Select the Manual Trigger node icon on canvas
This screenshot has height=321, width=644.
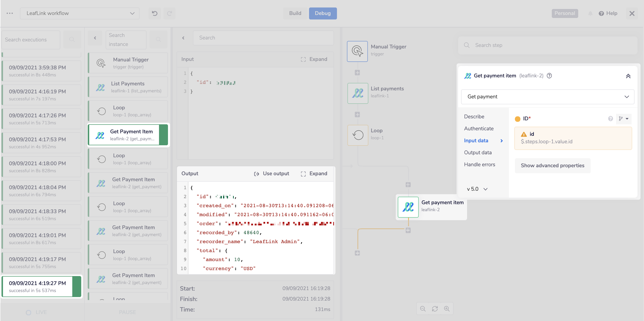coord(357,51)
